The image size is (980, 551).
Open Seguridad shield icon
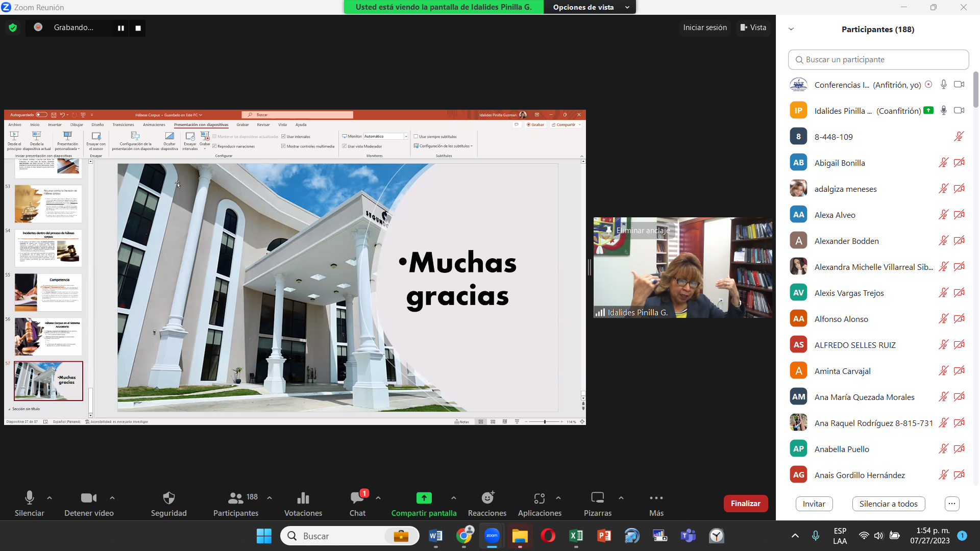point(169,498)
